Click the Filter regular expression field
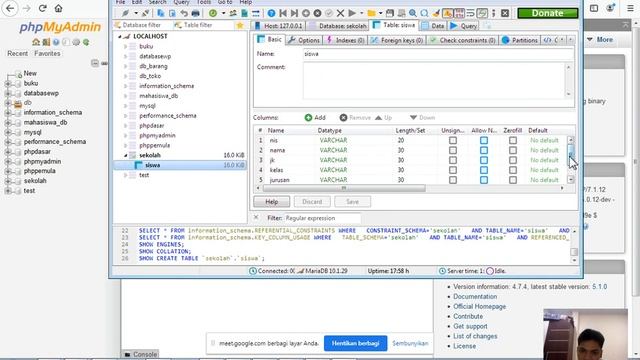640x360 pixels. pyautogui.click(x=322, y=218)
